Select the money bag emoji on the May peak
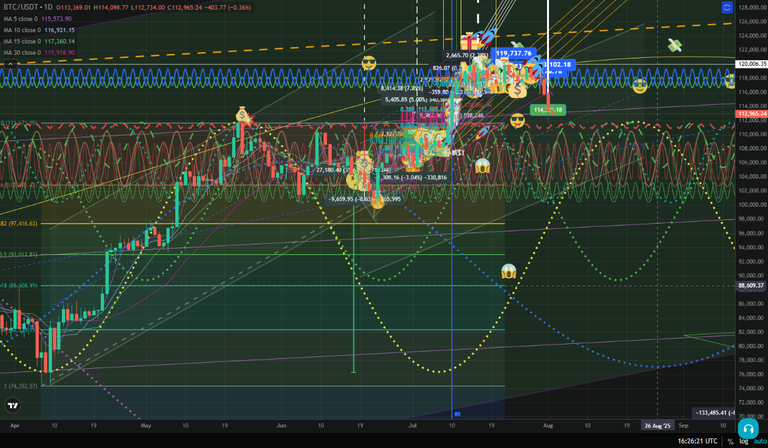The width and height of the screenshot is (768, 448). [242, 115]
